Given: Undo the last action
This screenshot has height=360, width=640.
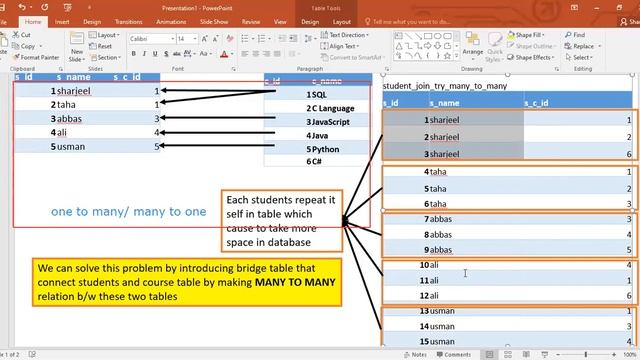Looking at the screenshot, I should (x=22, y=7).
